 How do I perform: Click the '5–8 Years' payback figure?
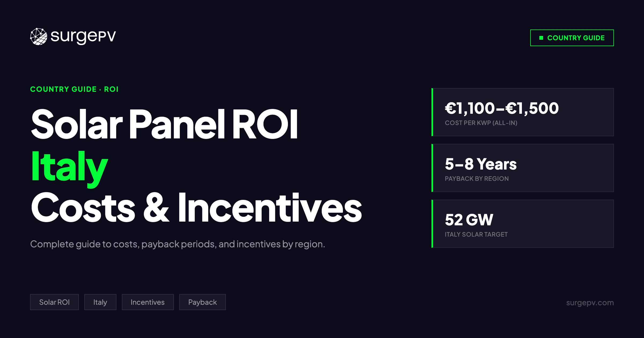(481, 164)
